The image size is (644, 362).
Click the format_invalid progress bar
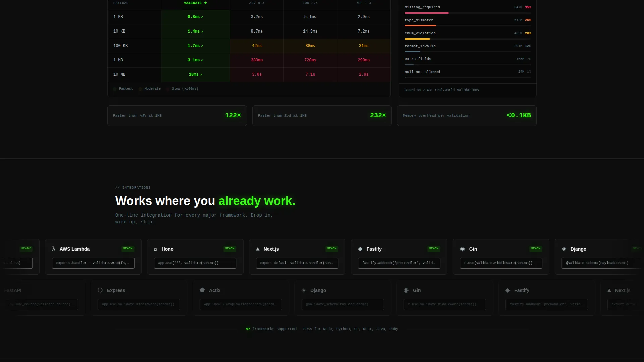coord(468,52)
